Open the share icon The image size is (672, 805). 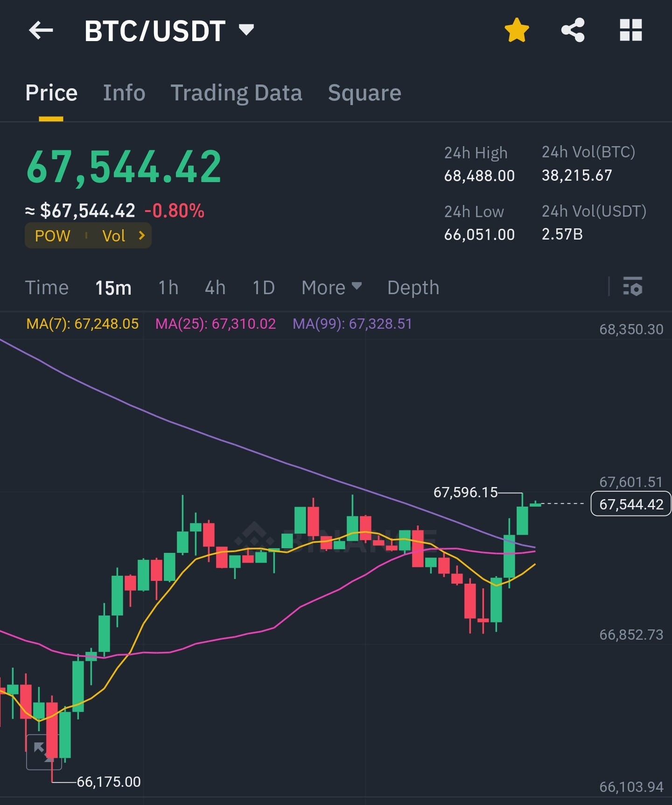coord(573,30)
